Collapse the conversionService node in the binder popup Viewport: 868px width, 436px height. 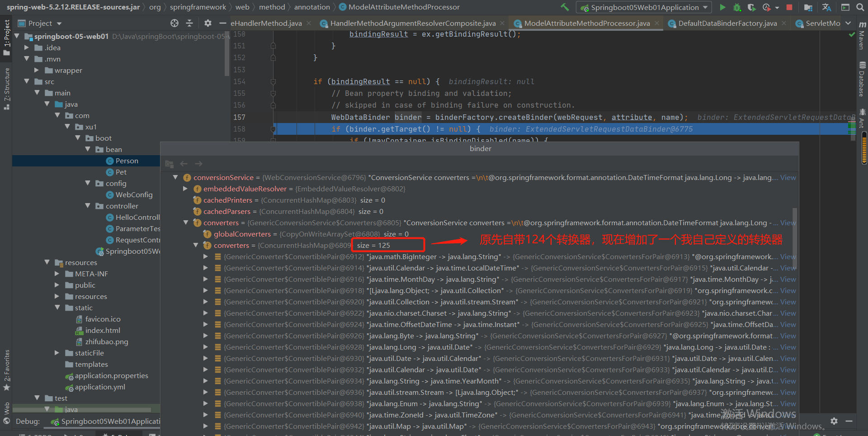coord(175,177)
